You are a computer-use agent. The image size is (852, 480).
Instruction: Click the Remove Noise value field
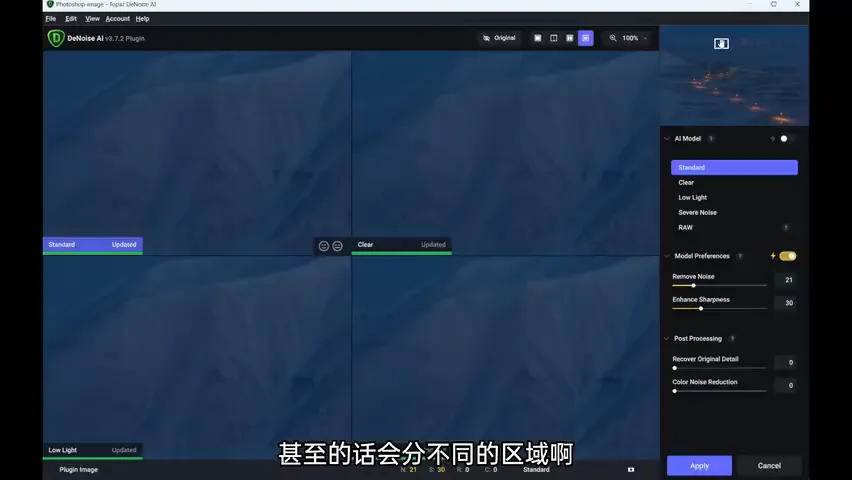click(786, 280)
